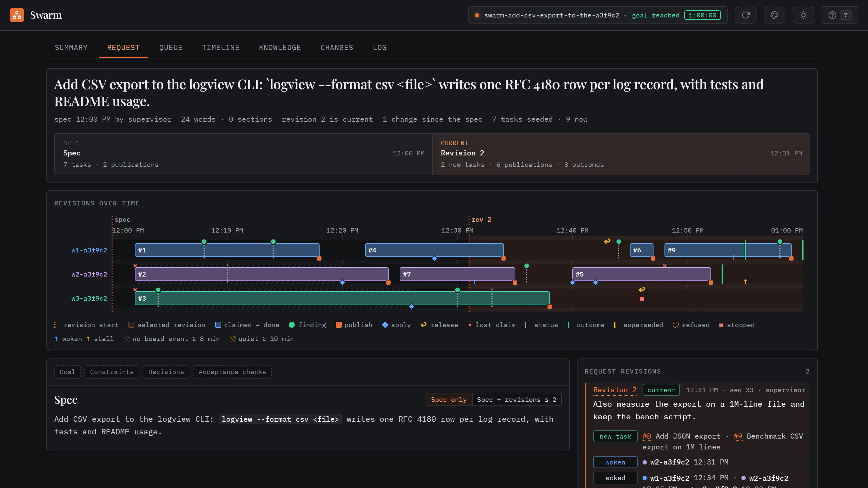Click task bar #4 in the timeline
This screenshot has width=868, height=488.
[x=434, y=250]
